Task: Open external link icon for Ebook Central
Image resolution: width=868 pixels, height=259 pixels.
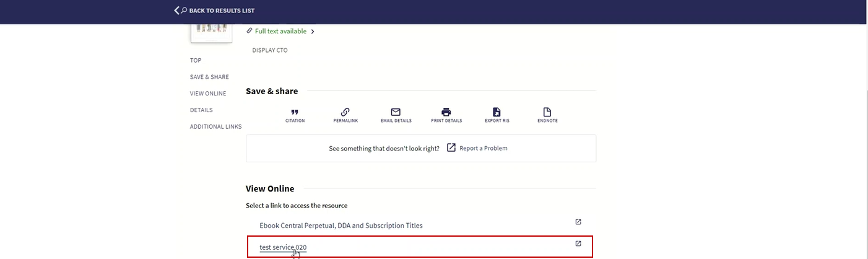Action: (x=578, y=222)
